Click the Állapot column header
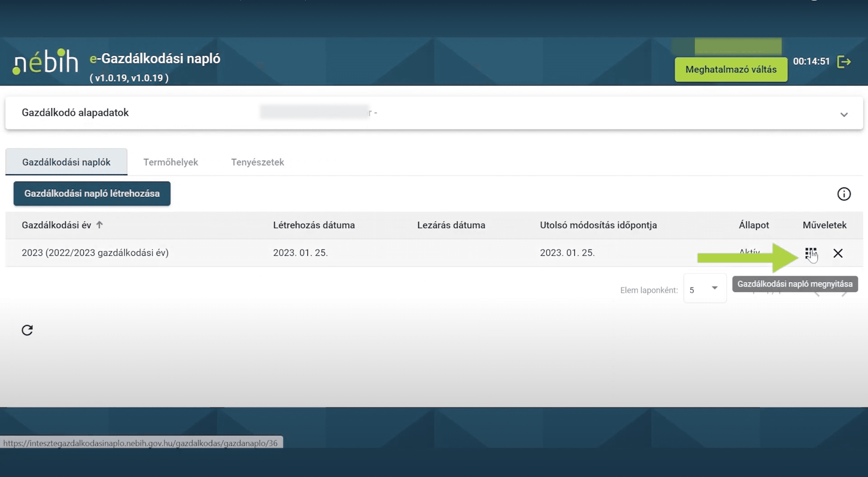This screenshot has height=477, width=868. pos(753,225)
